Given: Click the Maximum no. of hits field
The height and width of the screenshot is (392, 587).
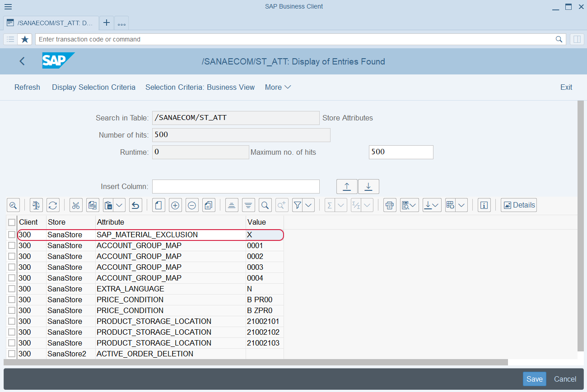Looking at the screenshot, I should click(x=401, y=152).
